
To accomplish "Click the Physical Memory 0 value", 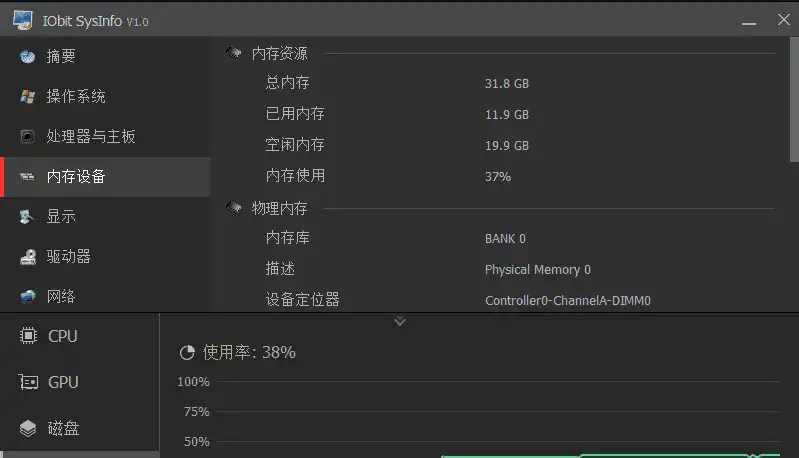I will [538, 270].
